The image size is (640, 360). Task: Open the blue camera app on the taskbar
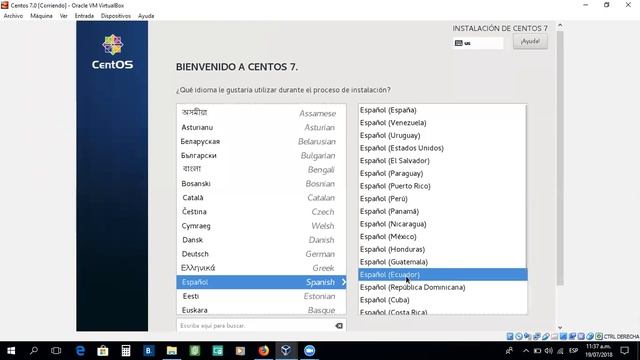pyautogui.click(x=309, y=351)
